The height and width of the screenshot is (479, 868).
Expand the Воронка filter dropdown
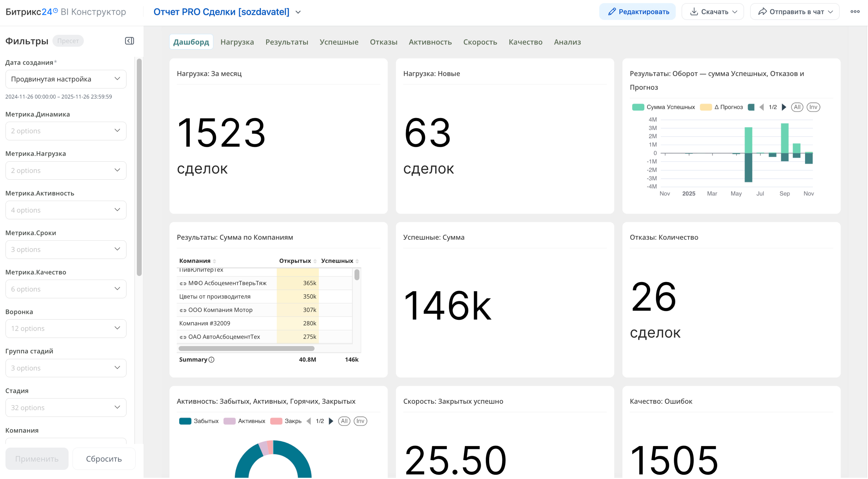point(66,328)
